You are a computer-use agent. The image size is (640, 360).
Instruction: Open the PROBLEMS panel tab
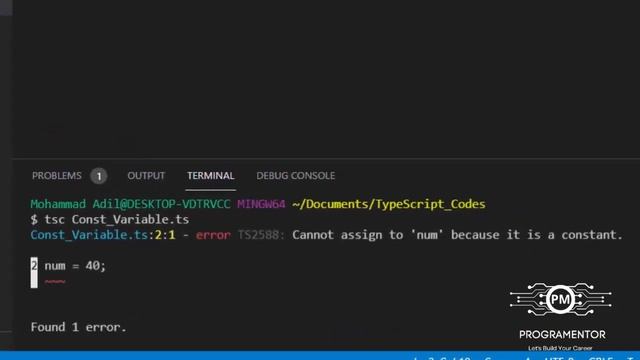(57, 176)
